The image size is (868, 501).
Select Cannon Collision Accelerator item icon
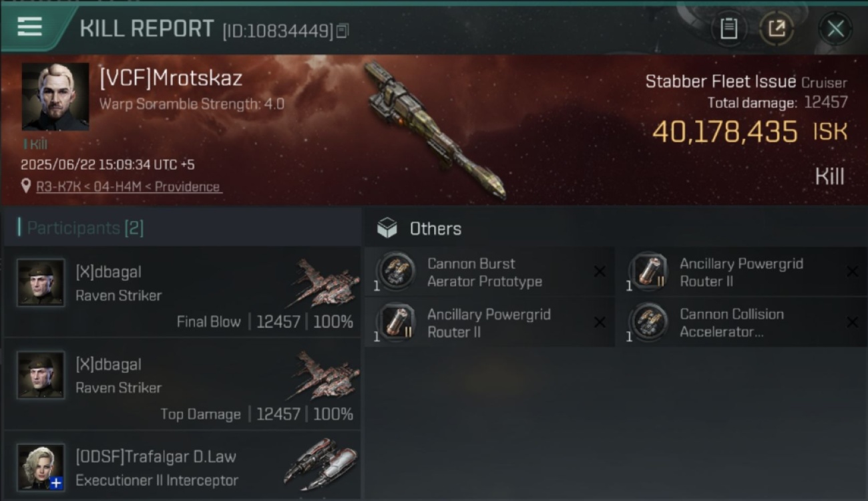[648, 323]
